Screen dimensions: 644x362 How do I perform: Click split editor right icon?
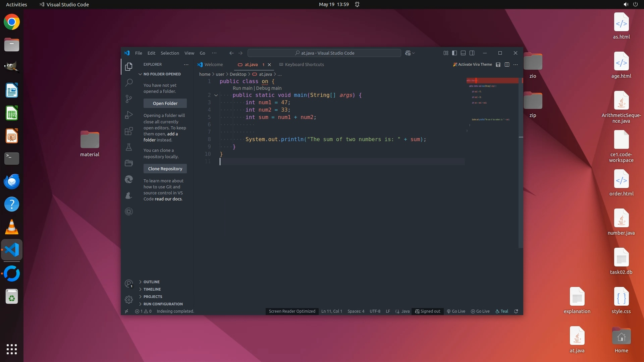click(507, 65)
